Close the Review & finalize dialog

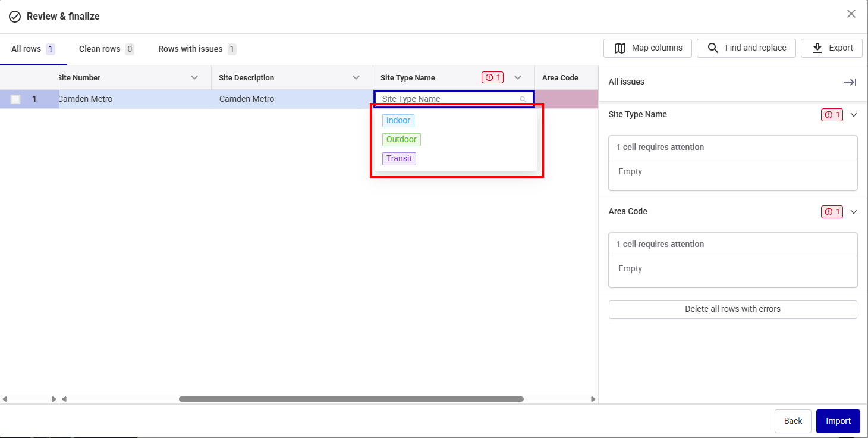tap(851, 14)
